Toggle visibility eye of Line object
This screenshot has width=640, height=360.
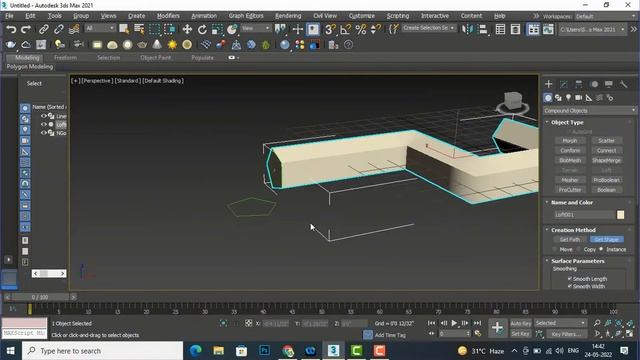(x=44, y=116)
